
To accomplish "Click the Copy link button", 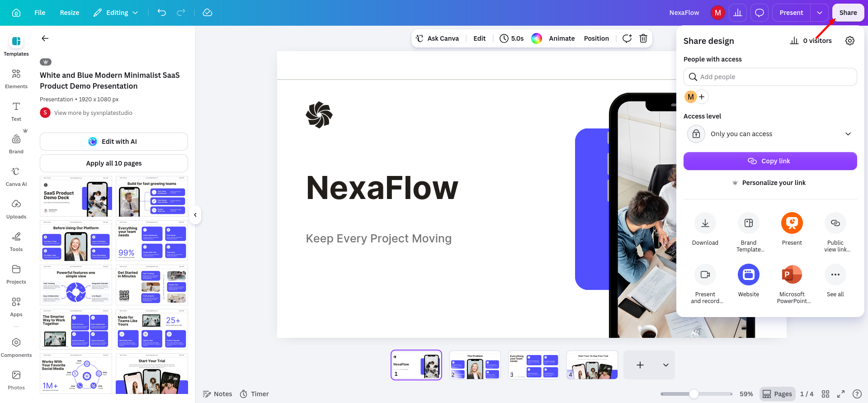I will pos(770,161).
